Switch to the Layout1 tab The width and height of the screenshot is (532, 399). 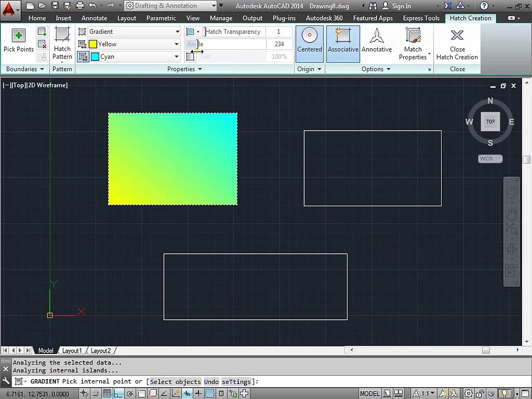[72, 350]
